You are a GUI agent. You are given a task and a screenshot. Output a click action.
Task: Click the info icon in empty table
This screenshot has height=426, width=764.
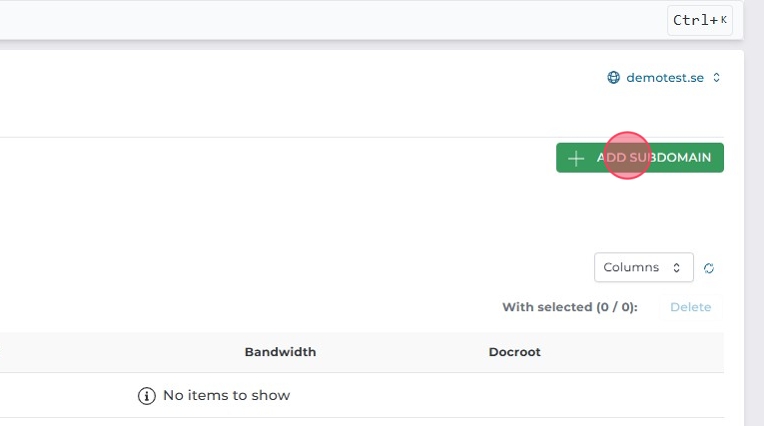click(147, 396)
